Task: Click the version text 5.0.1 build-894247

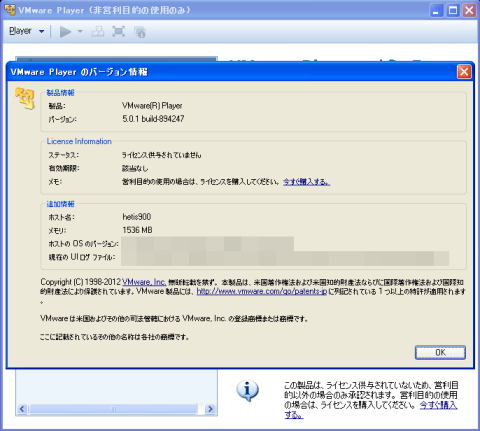Action: (153, 119)
